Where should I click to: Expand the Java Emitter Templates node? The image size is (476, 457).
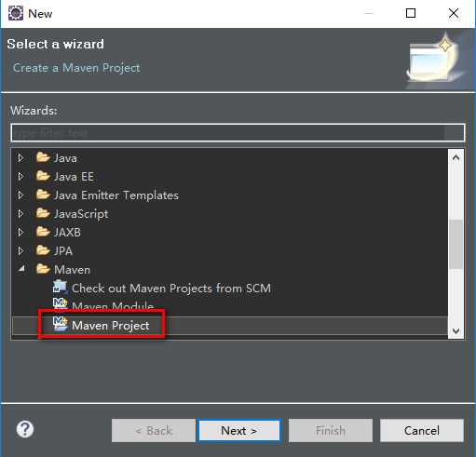[20, 195]
